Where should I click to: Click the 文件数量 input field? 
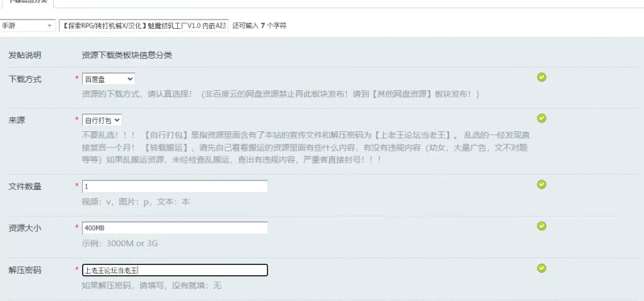pos(175,187)
